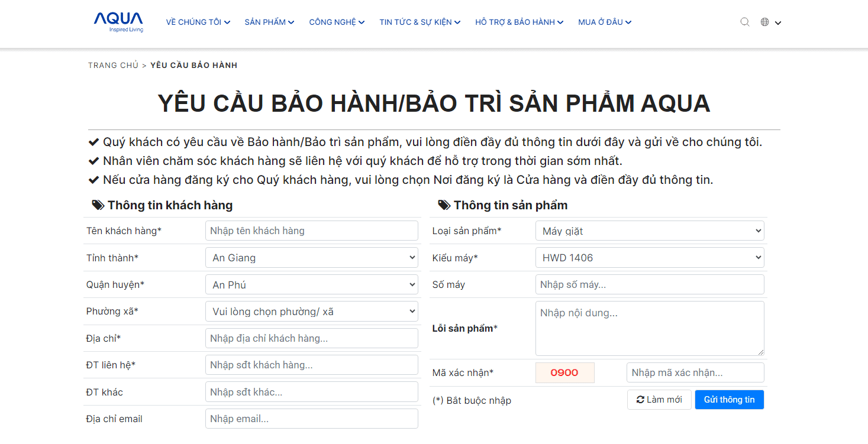This screenshot has height=444, width=868.
Task: Open the Loại sản phẩm dropdown showing Máy giặt
Action: pyautogui.click(x=649, y=231)
